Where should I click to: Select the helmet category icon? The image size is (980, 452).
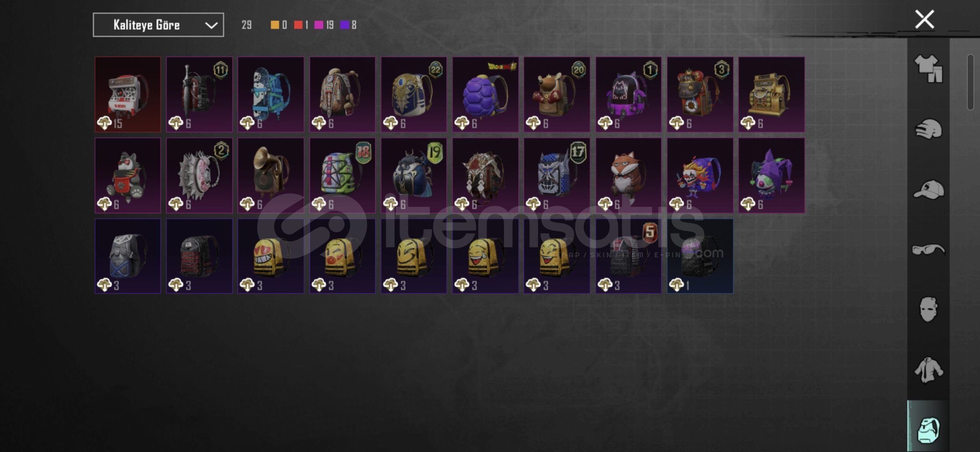(x=928, y=129)
